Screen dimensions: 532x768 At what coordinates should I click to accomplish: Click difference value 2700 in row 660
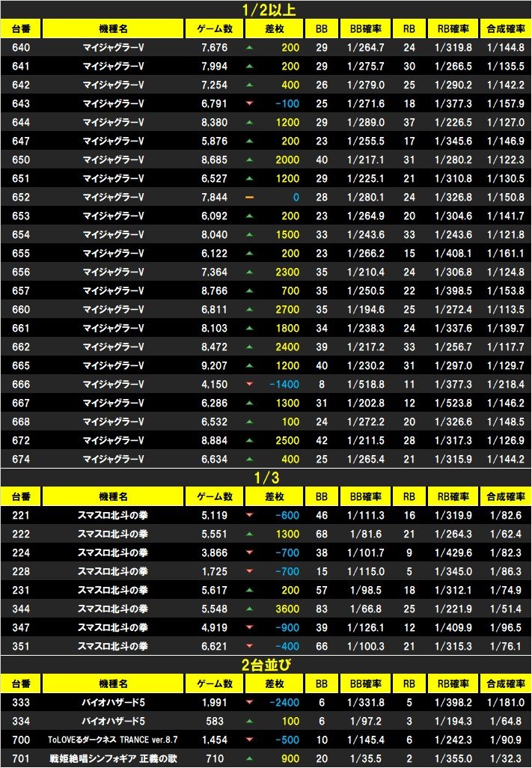(x=287, y=310)
